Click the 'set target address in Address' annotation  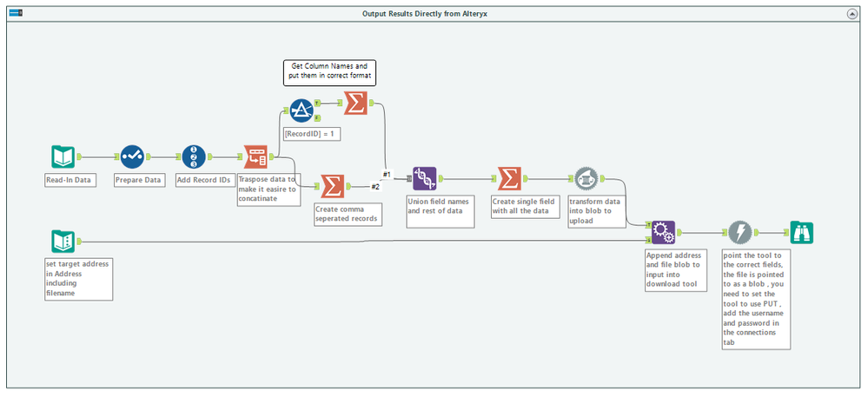78,279
